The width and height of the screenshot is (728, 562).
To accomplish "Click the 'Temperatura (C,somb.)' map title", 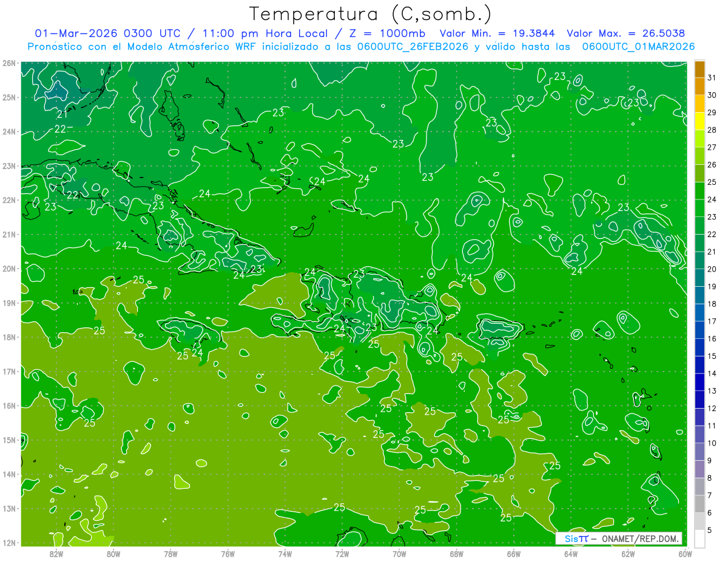I will 370,14.
